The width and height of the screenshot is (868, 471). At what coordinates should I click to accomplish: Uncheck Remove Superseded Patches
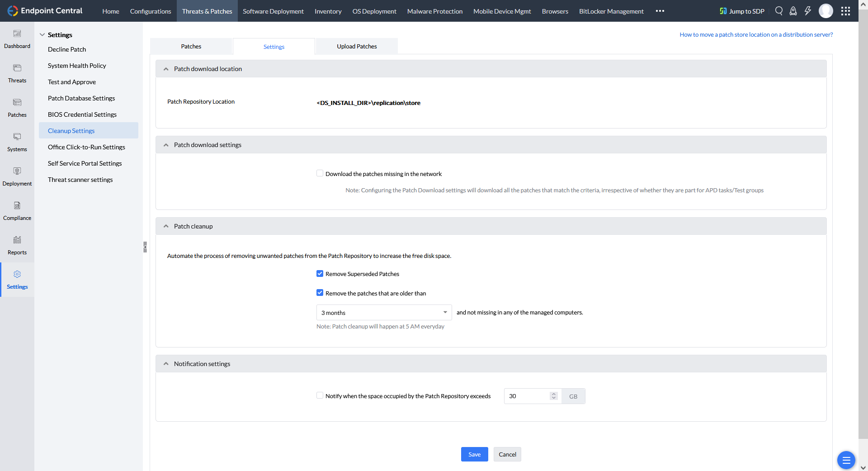(x=320, y=274)
